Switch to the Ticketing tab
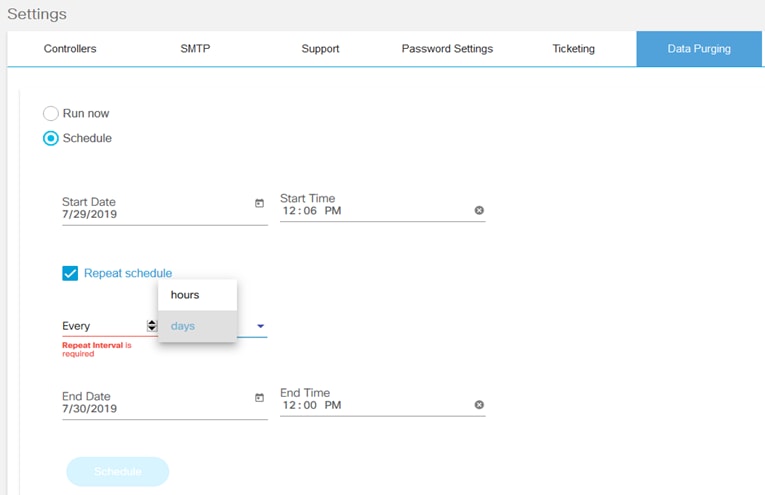Viewport: 765px width, 495px height. click(573, 48)
